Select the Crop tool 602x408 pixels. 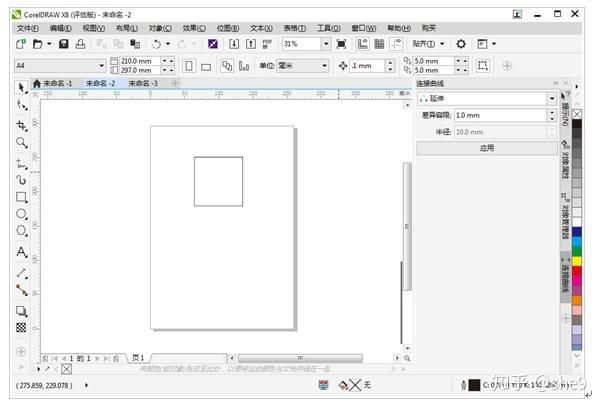(22, 126)
